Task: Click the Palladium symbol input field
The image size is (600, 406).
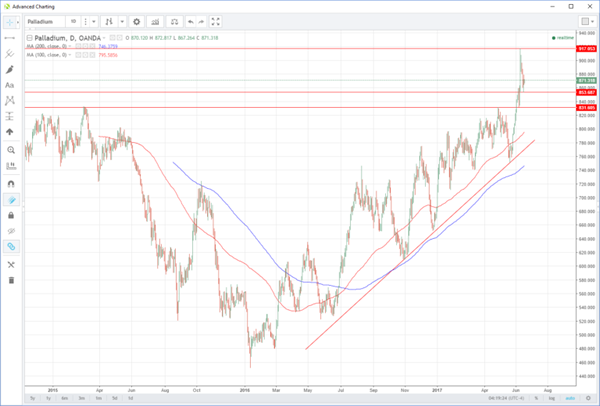Action: 43,20
